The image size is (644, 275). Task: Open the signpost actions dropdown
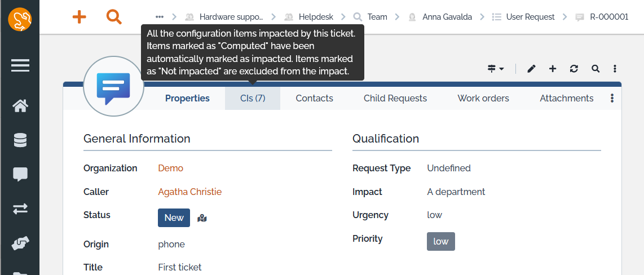pyautogui.click(x=495, y=69)
